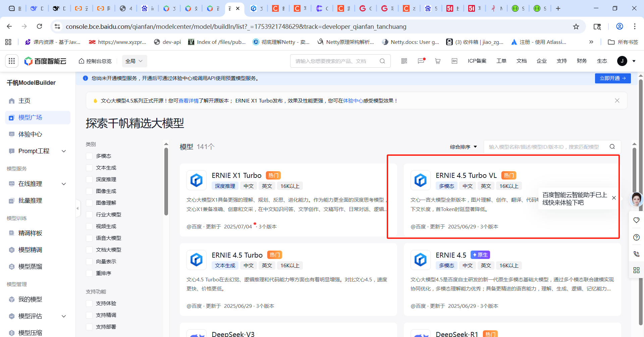Open the messages icon with red dot
The height and width of the screenshot is (337, 644).
421,61
